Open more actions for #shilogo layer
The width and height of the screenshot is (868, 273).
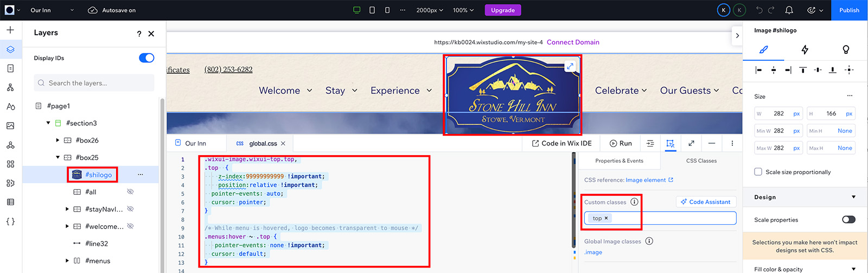pyautogui.click(x=141, y=175)
